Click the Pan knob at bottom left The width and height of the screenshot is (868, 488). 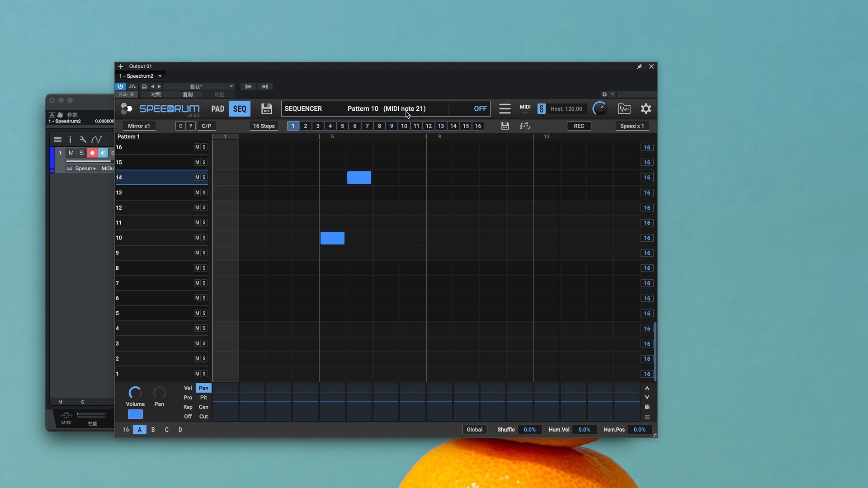[159, 393]
